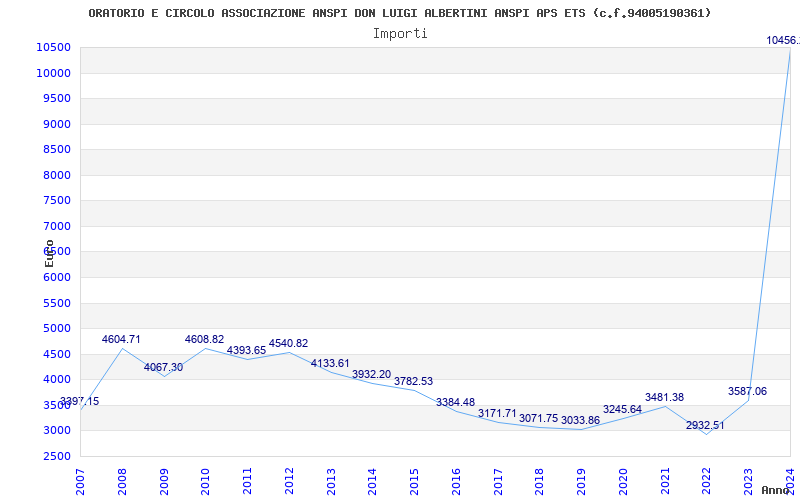Click x-axis year 2016
Screen dimensions: 800x500
456,481
